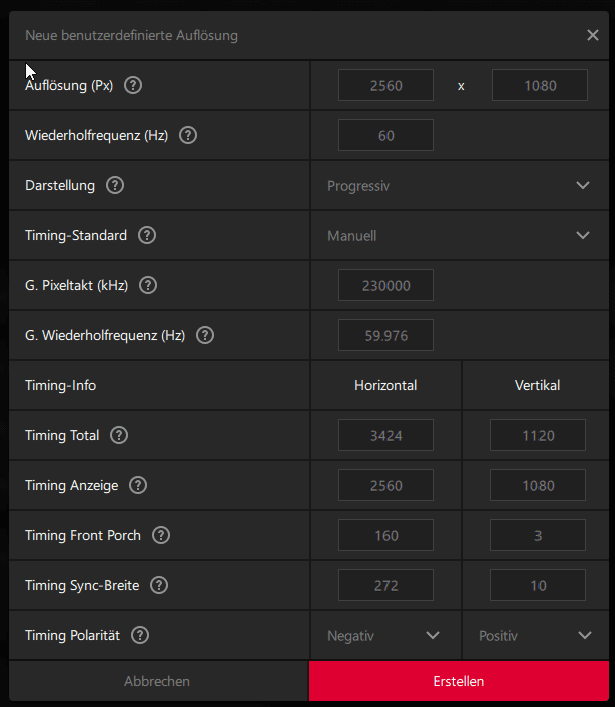The image size is (615, 707).
Task: Click the Timing Polarität help icon
Action: pyautogui.click(x=140, y=635)
